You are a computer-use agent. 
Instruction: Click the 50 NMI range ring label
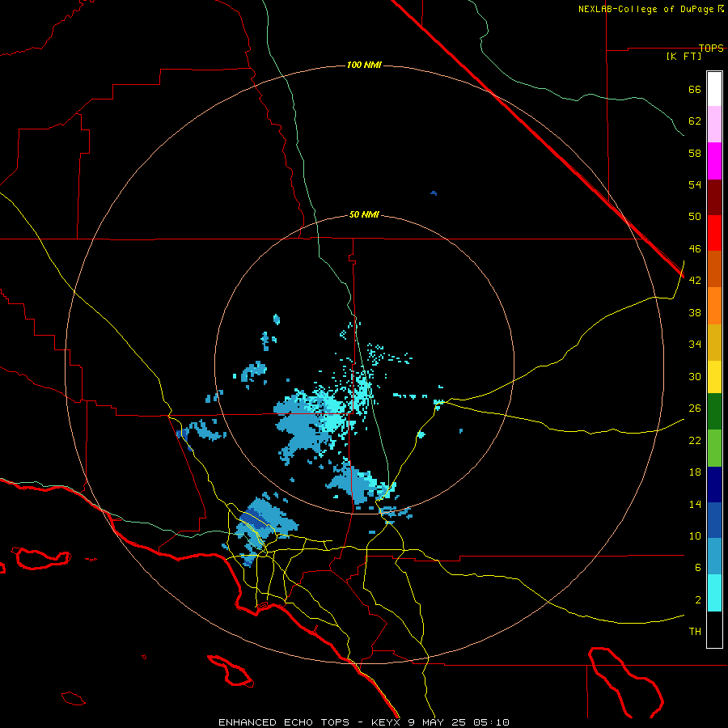(x=364, y=214)
